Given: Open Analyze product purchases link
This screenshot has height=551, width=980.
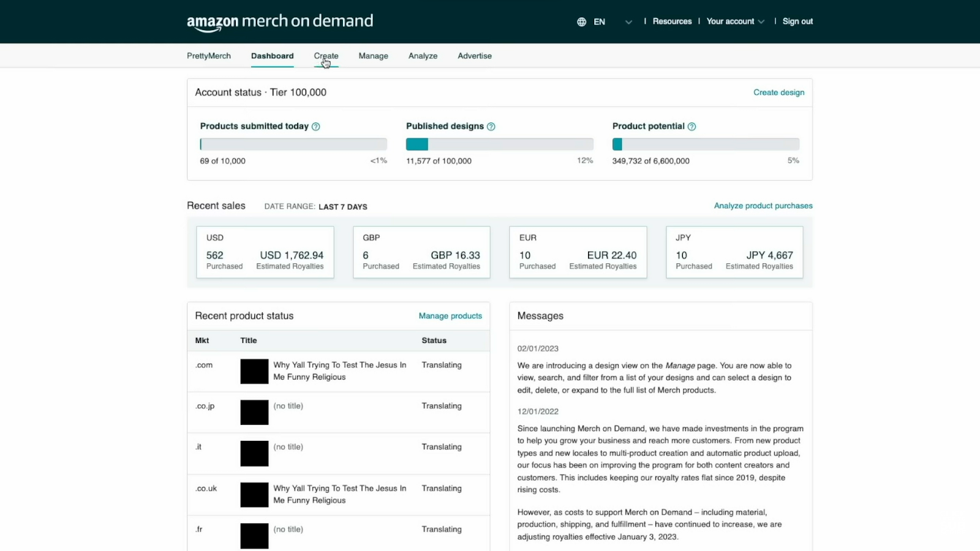Looking at the screenshot, I should (763, 206).
